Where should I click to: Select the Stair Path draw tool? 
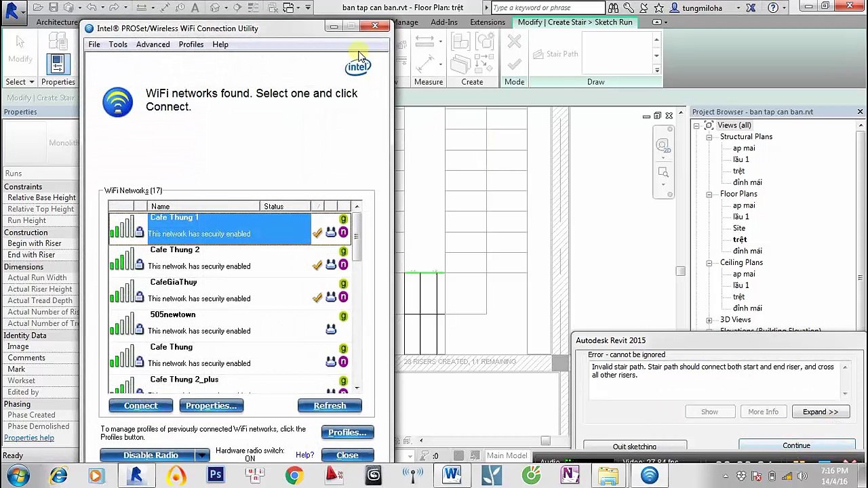[555, 54]
